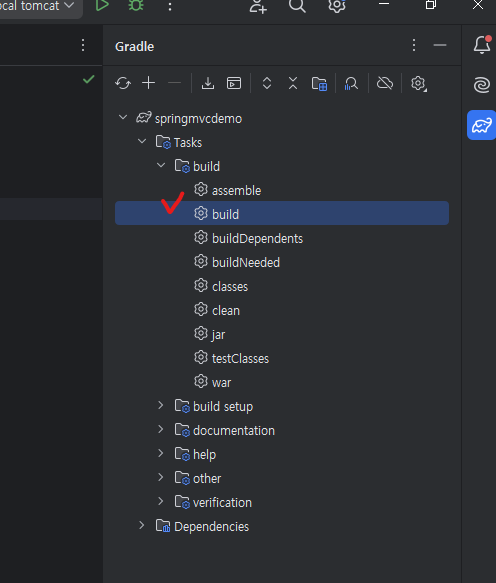Click the Dependencies label
This screenshot has width=496, height=583.
coord(212,527)
